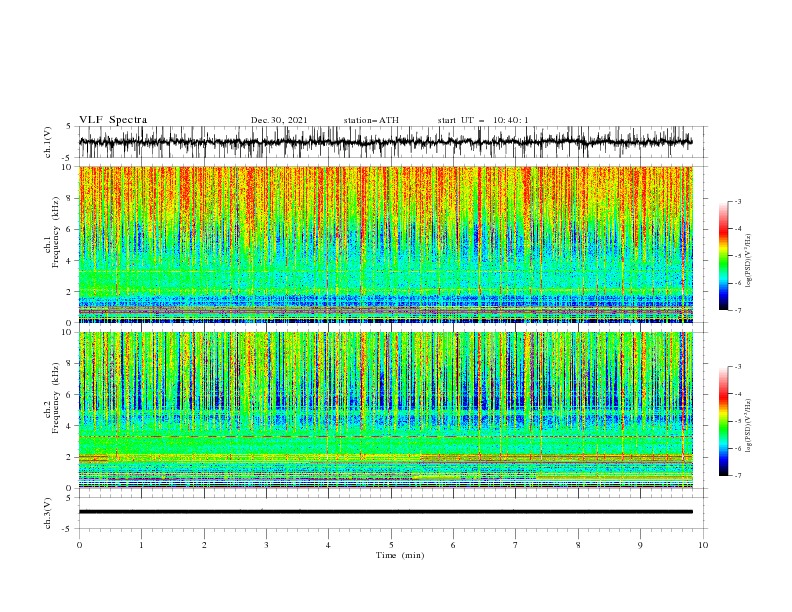Click the '-7' tick on lower colorbar

(737, 475)
